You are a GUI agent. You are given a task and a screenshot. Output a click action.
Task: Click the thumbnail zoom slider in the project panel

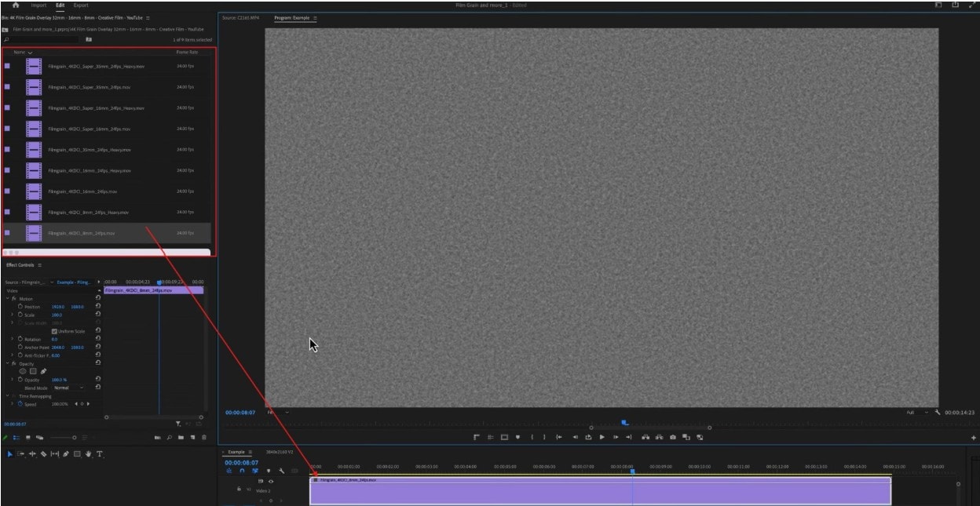coord(75,439)
